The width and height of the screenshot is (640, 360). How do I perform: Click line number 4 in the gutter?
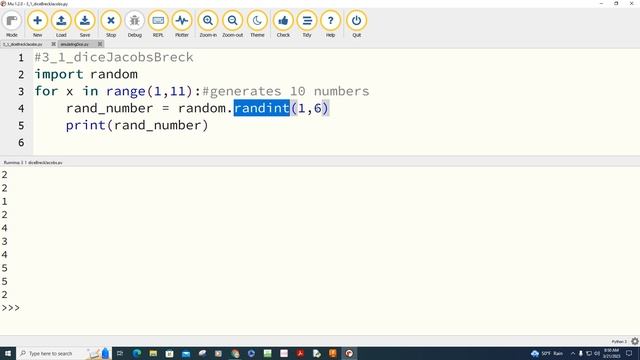click(x=21, y=108)
